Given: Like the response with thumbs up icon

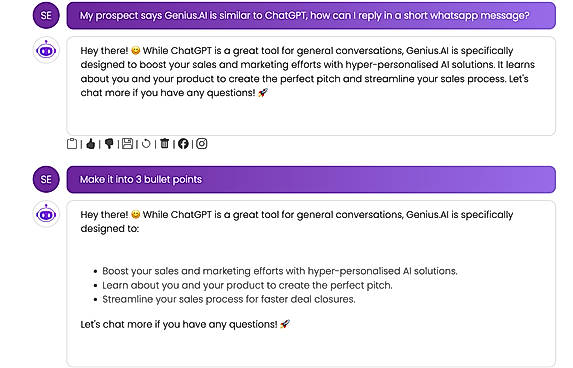Looking at the screenshot, I should (x=91, y=144).
